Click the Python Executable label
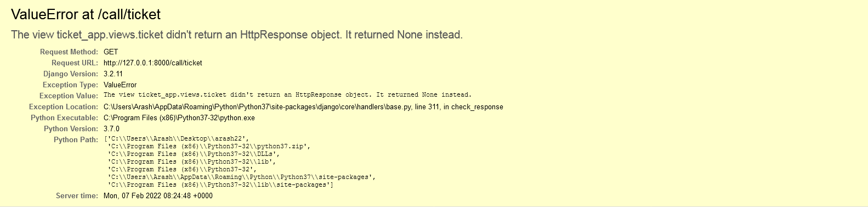The height and width of the screenshot is (207, 868). [x=65, y=118]
